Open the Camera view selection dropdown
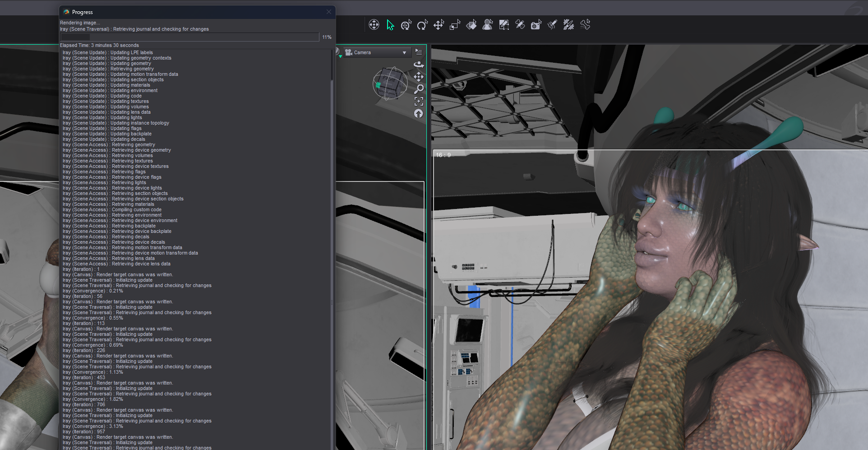 tap(377, 52)
